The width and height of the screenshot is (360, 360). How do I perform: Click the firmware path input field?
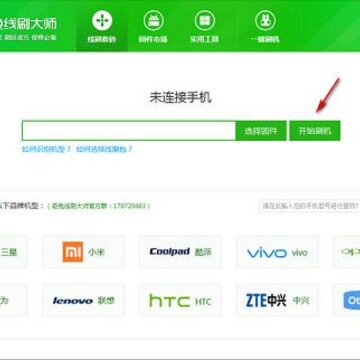tap(129, 131)
